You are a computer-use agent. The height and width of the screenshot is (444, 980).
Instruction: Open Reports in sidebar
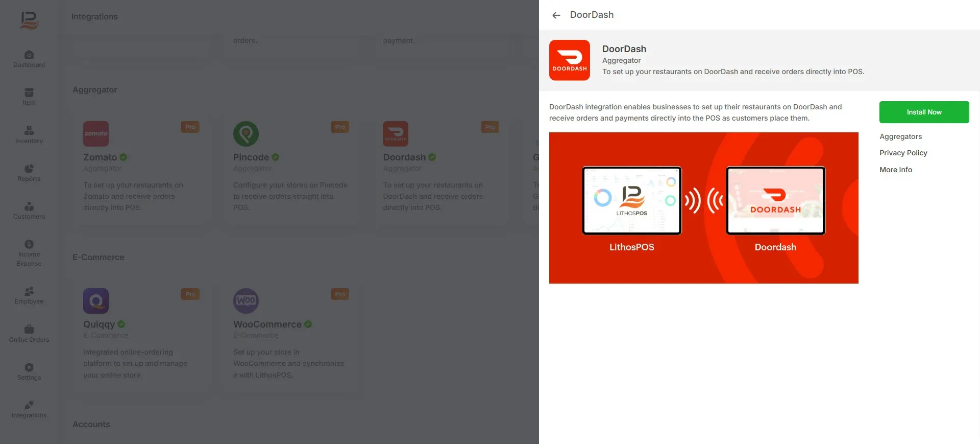coord(29,173)
